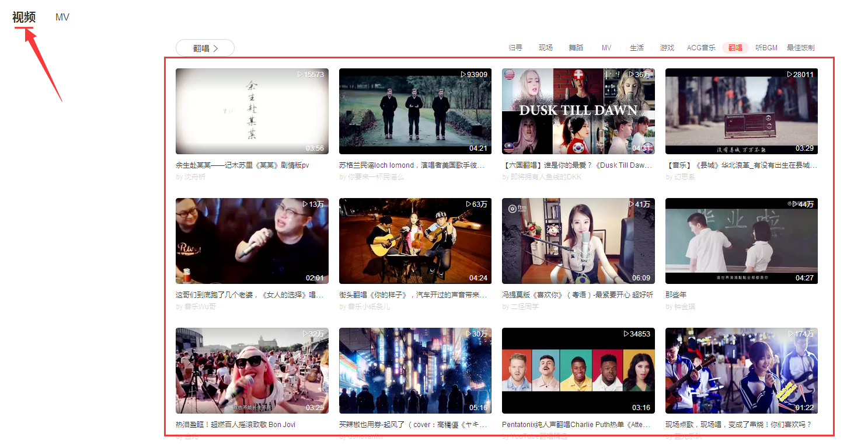The height and width of the screenshot is (444, 868).
Task: Play the Pentatonix Charlie Puth cover thumbnail
Action: pos(578,370)
